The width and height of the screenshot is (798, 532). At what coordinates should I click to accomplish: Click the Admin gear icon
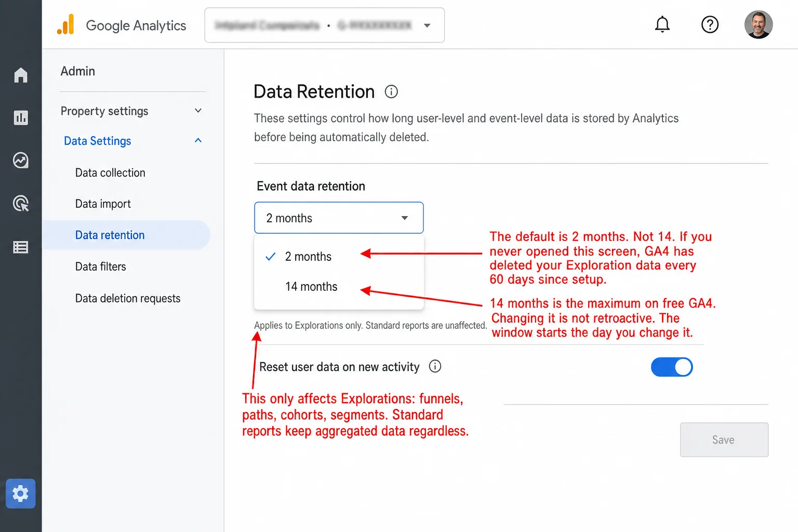point(21,494)
